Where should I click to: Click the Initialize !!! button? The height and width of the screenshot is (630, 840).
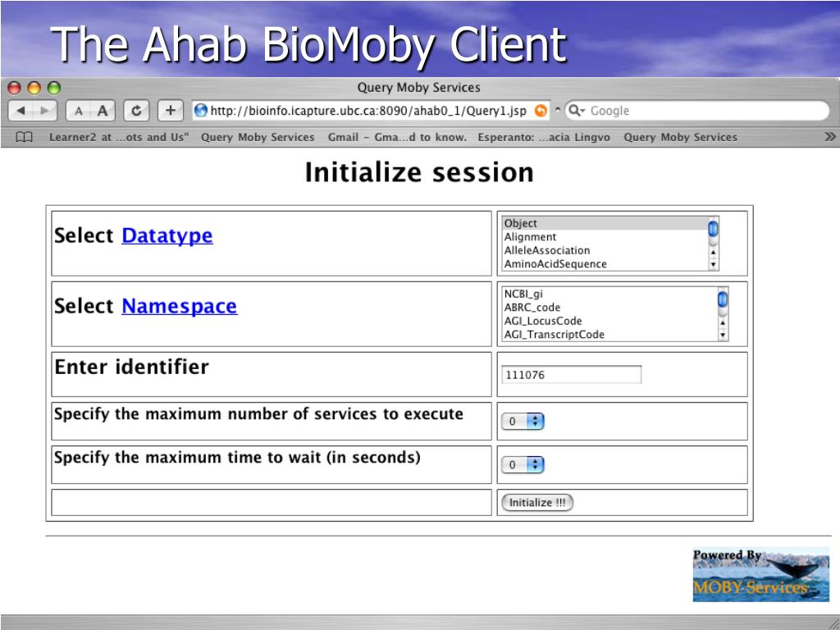pos(537,503)
